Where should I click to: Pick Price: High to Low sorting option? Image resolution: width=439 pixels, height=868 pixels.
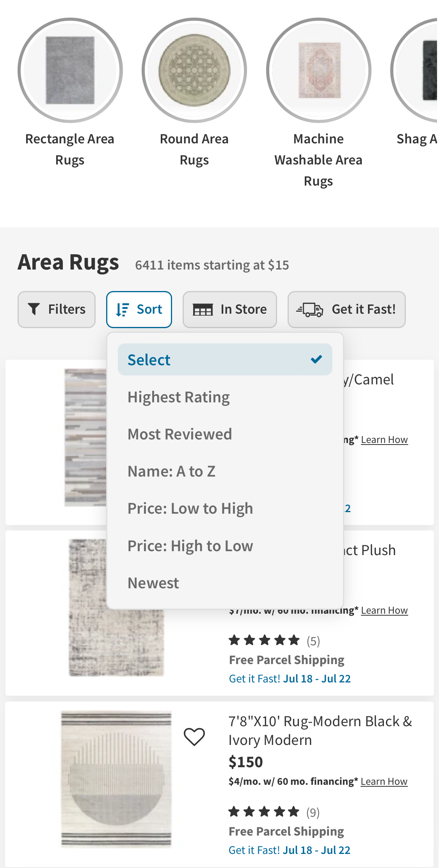click(x=190, y=545)
